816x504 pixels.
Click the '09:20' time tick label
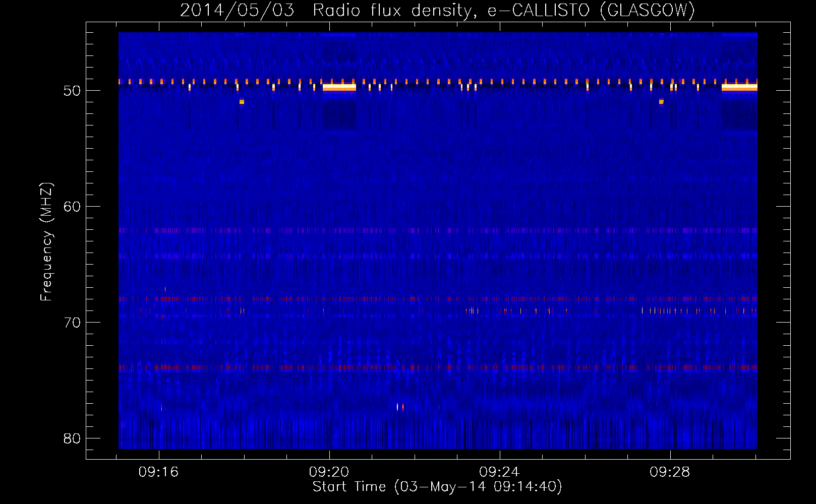[329, 472]
